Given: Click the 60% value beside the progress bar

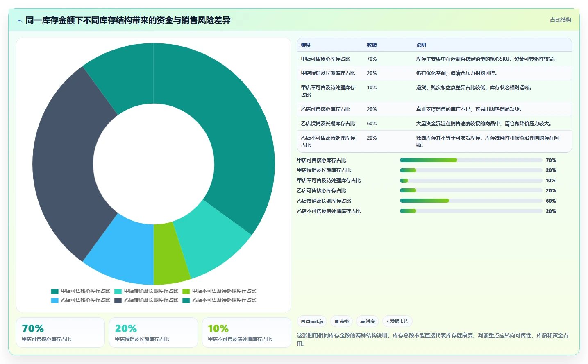Looking at the screenshot, I should (x=551, y=201).
